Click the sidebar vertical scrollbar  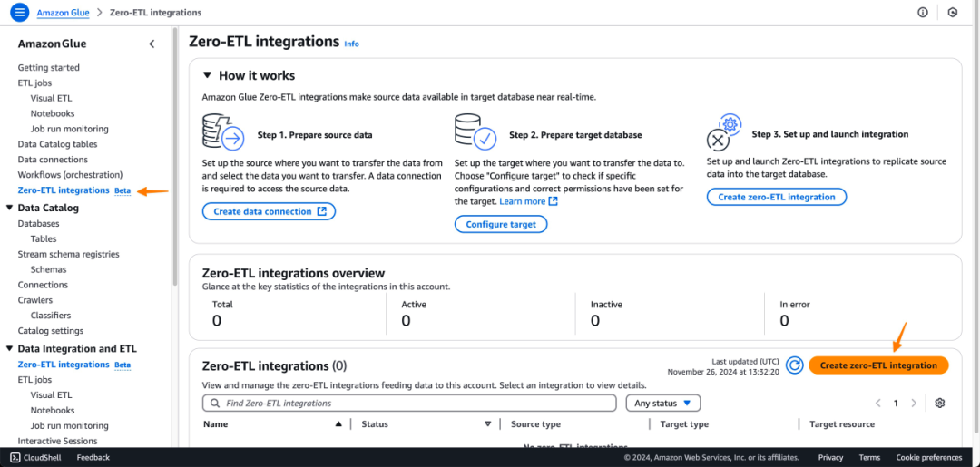pyautogui.click(x=176, y=156)
